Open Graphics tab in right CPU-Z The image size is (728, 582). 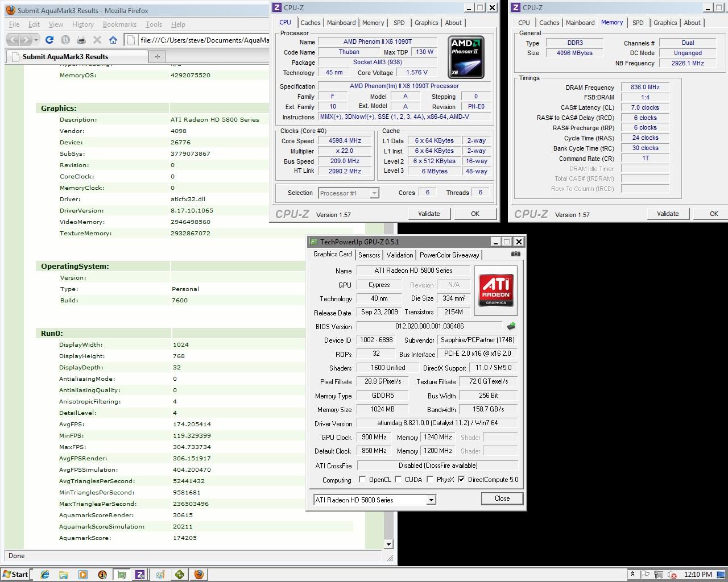tap(665, 23)
